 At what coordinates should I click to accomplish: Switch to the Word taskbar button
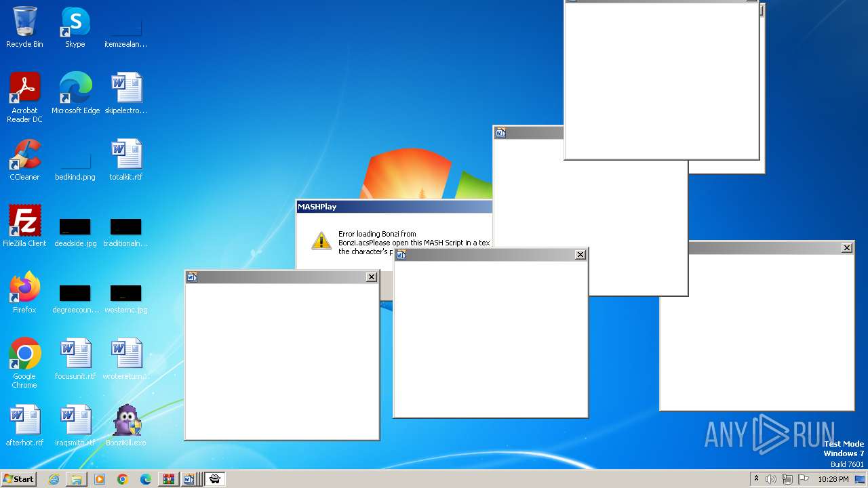click(189, 479)
